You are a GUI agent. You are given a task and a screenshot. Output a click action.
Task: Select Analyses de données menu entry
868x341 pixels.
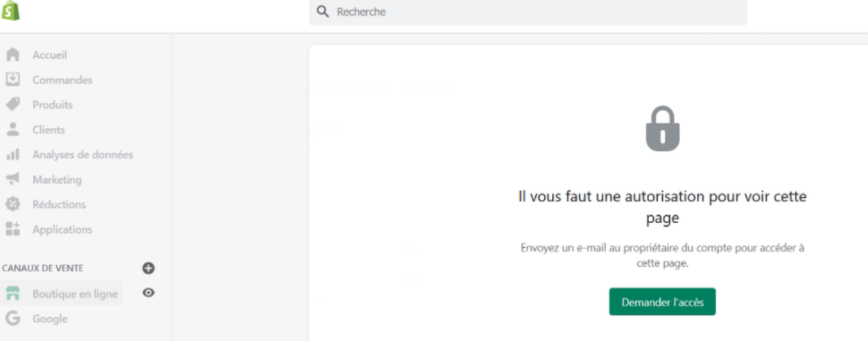pyautogui.click(x=83, y=155)
